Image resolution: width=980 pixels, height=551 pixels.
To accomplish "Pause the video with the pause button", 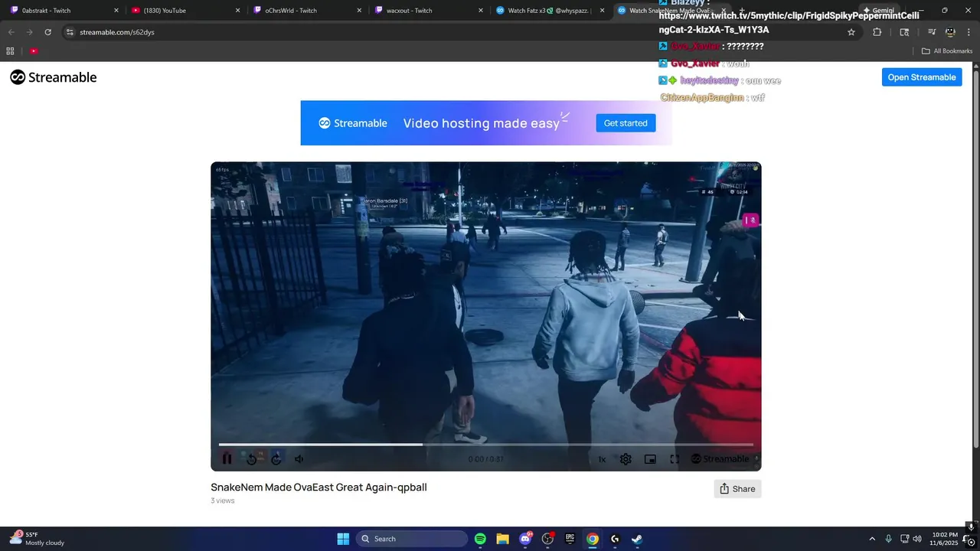I will click(x=227, y=459).
